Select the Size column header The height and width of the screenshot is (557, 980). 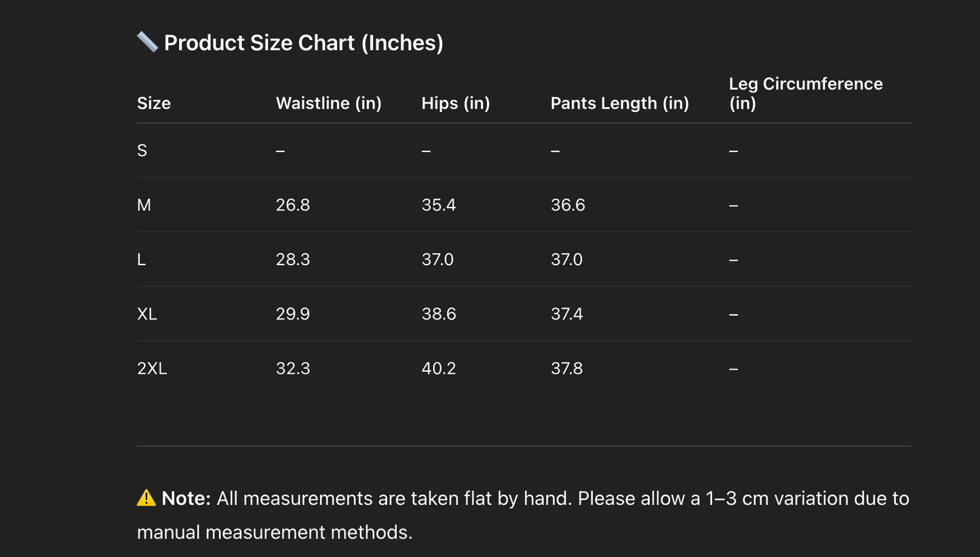coord(154,103)
